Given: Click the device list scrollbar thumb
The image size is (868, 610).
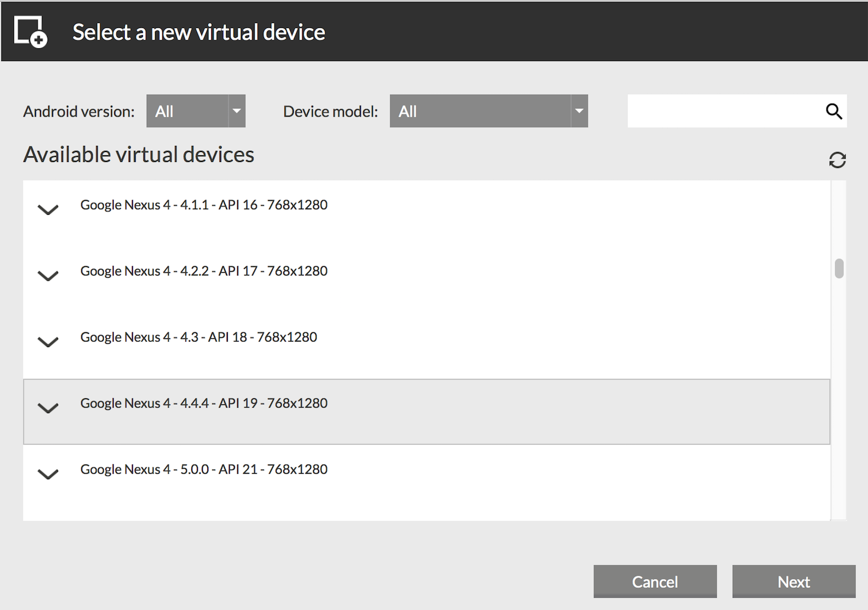Looking at the screenshot, I should 839,268.
